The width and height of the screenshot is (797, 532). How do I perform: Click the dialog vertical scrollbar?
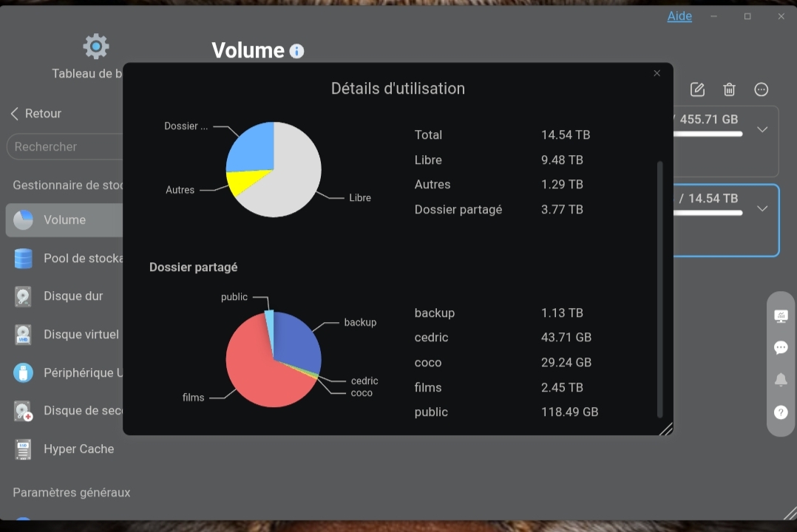659,289
